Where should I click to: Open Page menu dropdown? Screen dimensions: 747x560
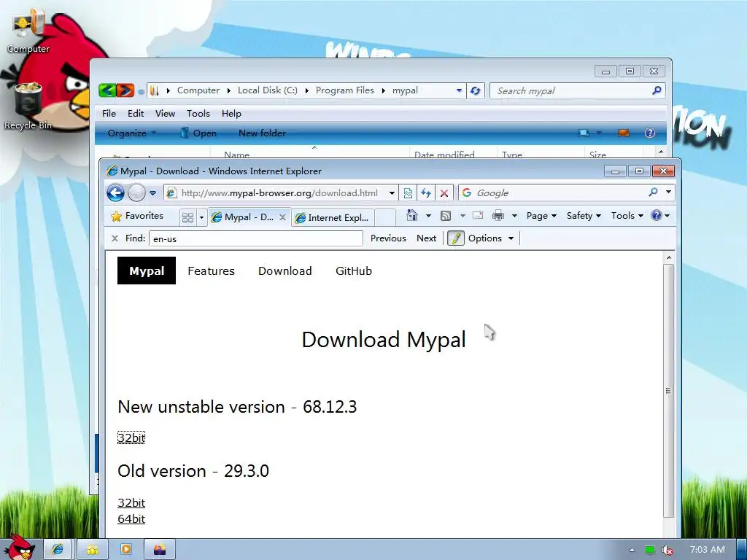pos(541,216)
